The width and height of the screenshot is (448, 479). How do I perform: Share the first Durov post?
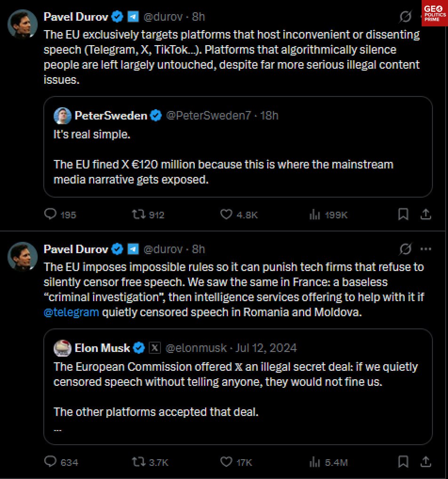pos(425,215)
